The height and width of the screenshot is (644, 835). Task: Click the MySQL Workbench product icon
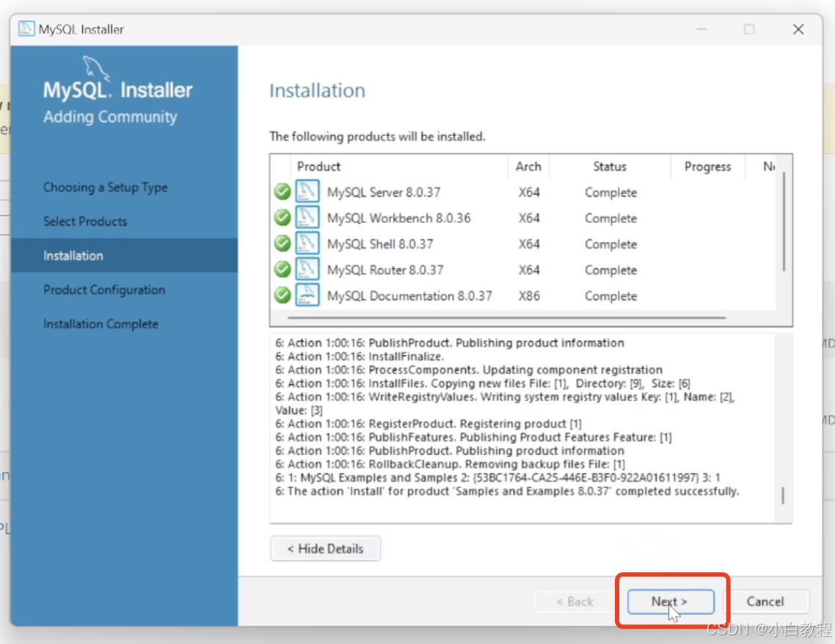307,217
